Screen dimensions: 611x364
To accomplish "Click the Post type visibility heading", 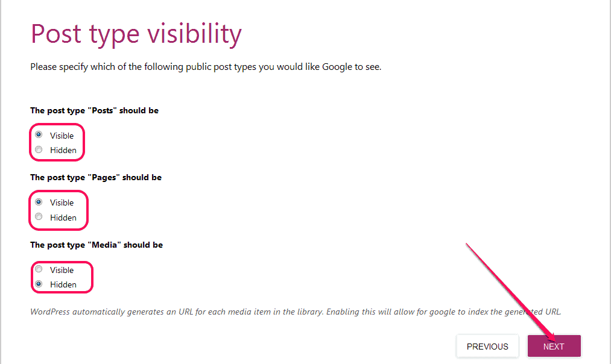I will (136, 34).
